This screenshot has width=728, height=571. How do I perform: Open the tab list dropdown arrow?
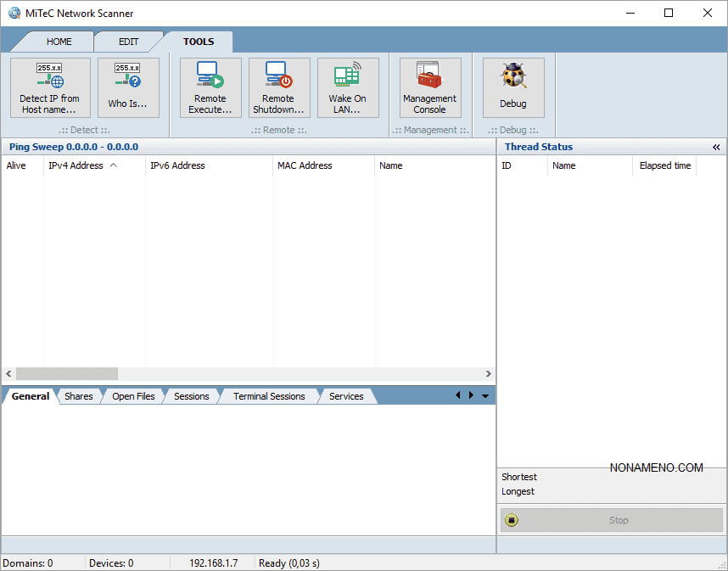[485, 396]
